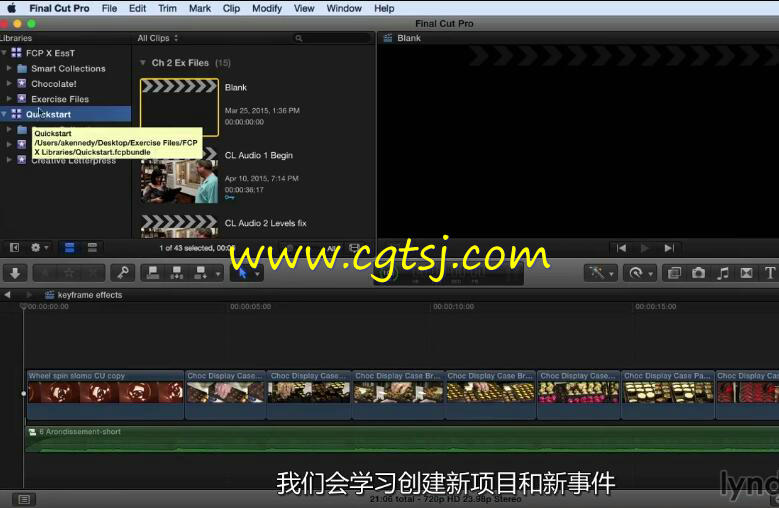
Task: Play the clip in the viewer
Action: (645, 248)
